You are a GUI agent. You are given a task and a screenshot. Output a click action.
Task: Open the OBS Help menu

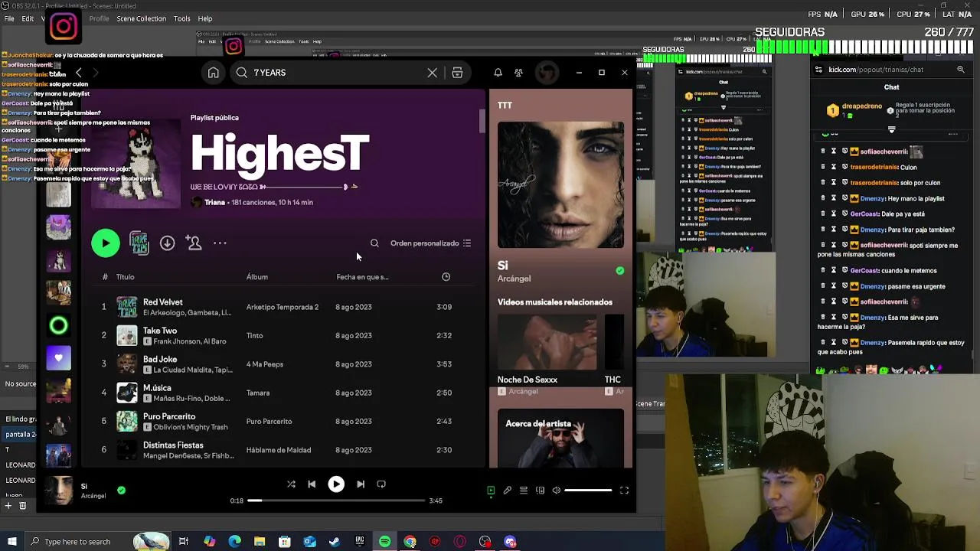(205, 18)
